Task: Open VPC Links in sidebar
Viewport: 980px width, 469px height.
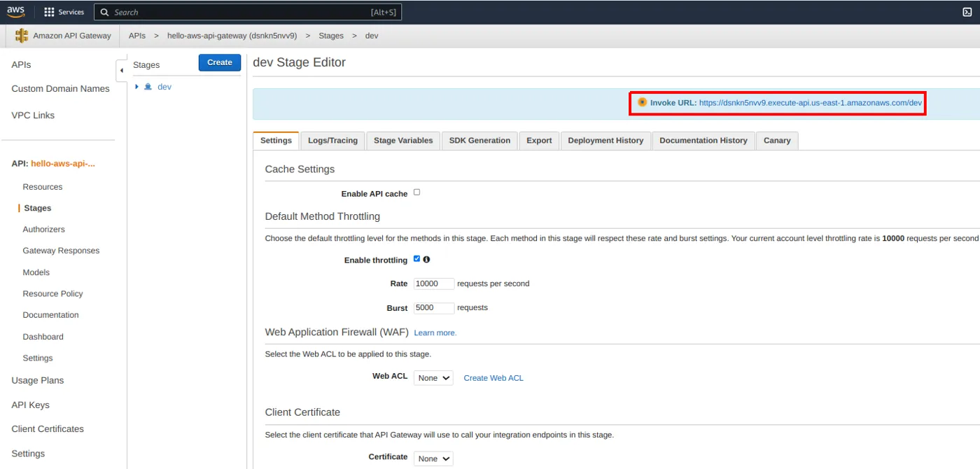Action: click(x=33, y=115)
